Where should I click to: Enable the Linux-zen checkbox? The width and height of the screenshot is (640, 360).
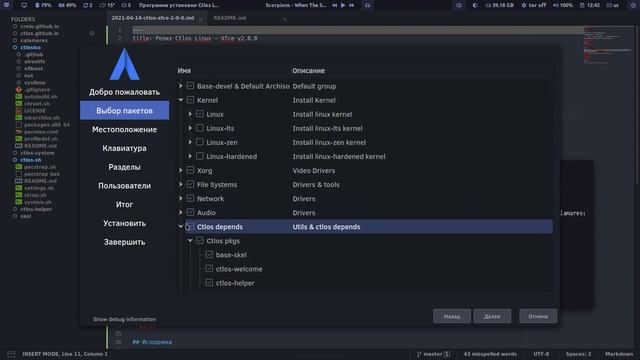click(200, 142)
